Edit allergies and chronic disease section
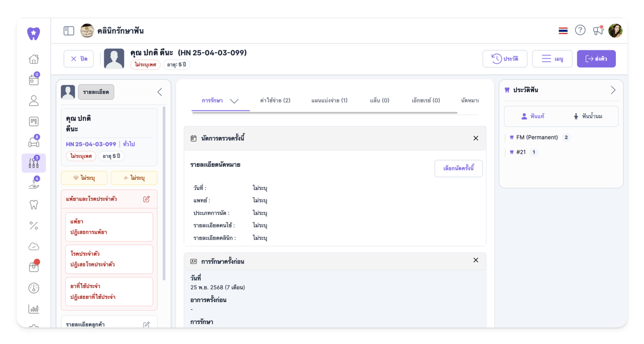644x344 pixels. [x=146, y=199]
